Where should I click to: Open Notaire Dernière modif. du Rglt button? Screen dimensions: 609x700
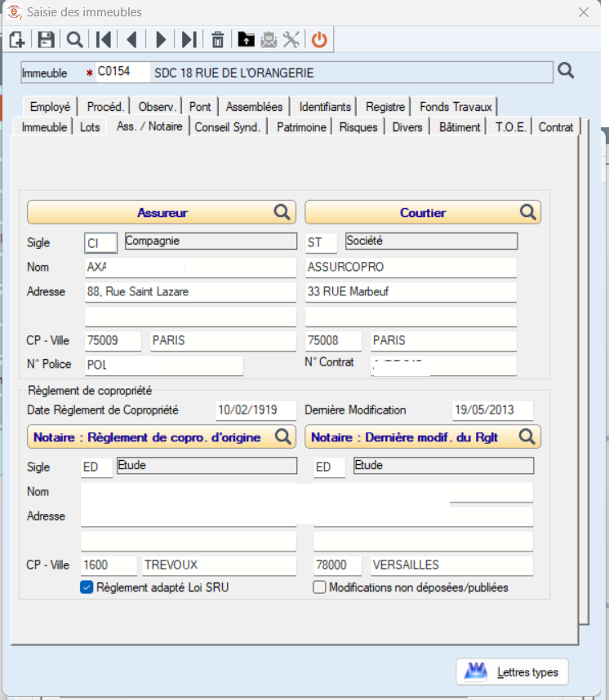[x=423, y=436]
